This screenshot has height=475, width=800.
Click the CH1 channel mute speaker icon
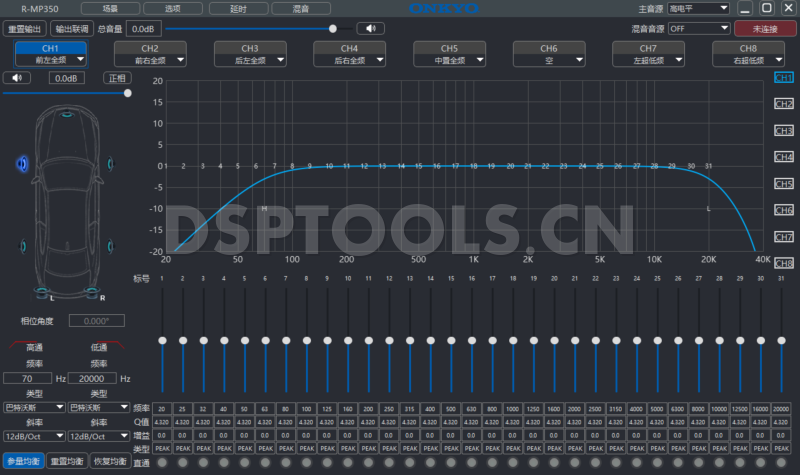(x=16, y=77)
